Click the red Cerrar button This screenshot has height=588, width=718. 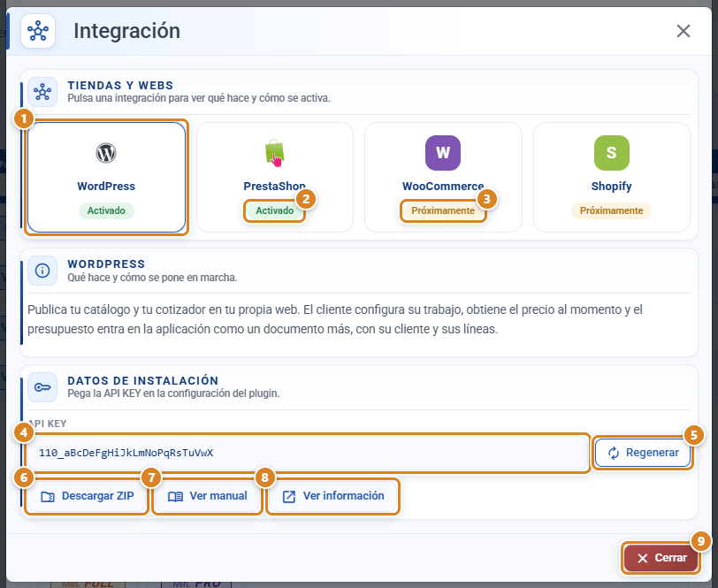pos(661,558)
